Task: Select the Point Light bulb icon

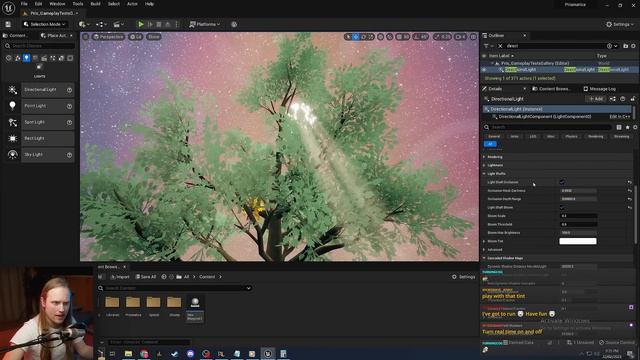Action: [13, 106]
